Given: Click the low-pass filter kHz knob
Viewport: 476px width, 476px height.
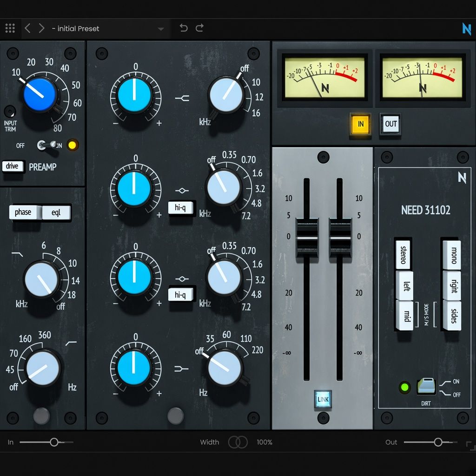Looking at the screenshot, I should click(41, 279).
